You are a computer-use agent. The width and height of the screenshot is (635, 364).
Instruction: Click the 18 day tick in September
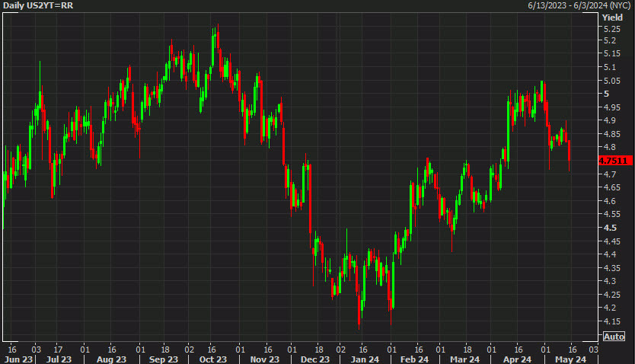[x=164, y=350]
